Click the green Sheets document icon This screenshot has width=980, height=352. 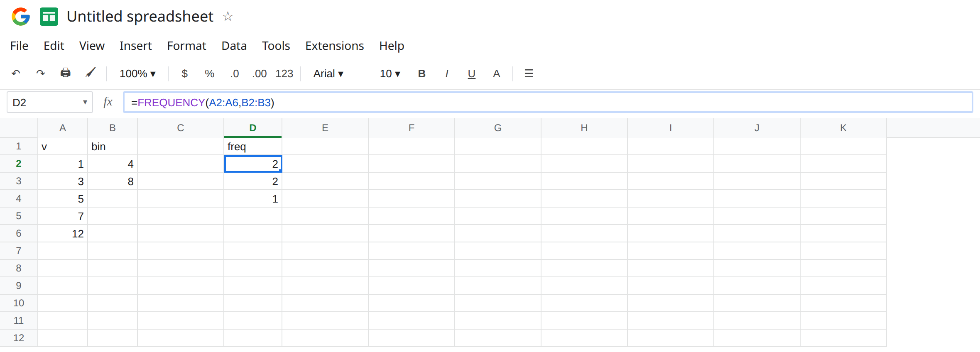pyautogui.click(x=49, y=17)
